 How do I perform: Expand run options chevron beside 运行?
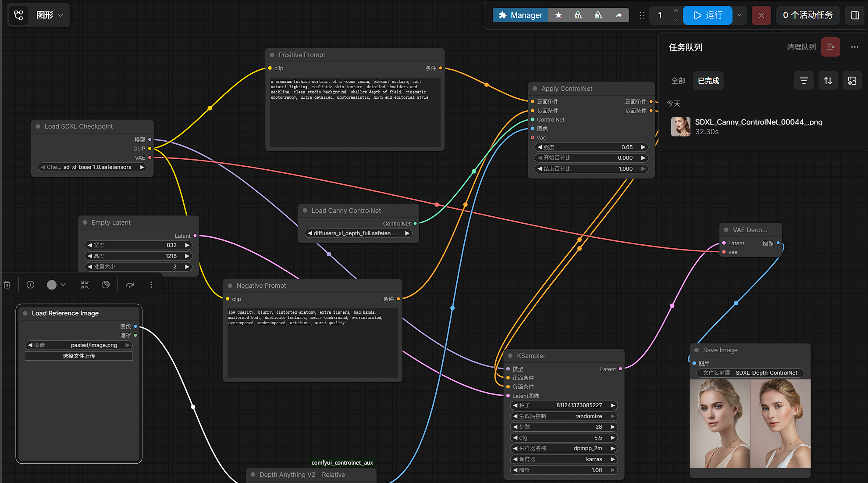pyautogui.click(x=740, y=15)
